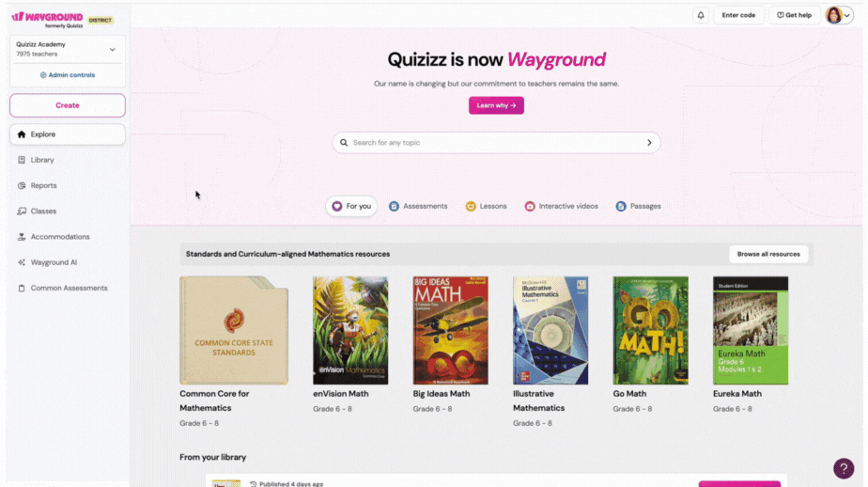
Task: Click the Search for any topic field
Action: [x=496, y=143]
